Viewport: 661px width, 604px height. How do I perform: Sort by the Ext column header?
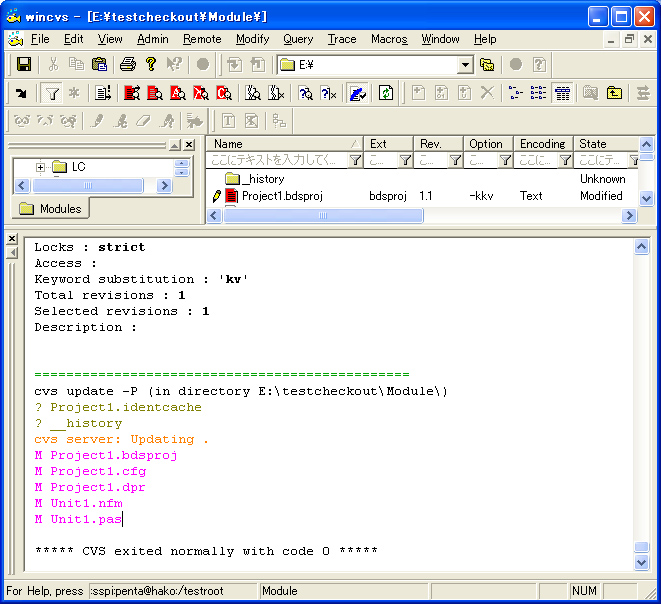click(388, 144)
